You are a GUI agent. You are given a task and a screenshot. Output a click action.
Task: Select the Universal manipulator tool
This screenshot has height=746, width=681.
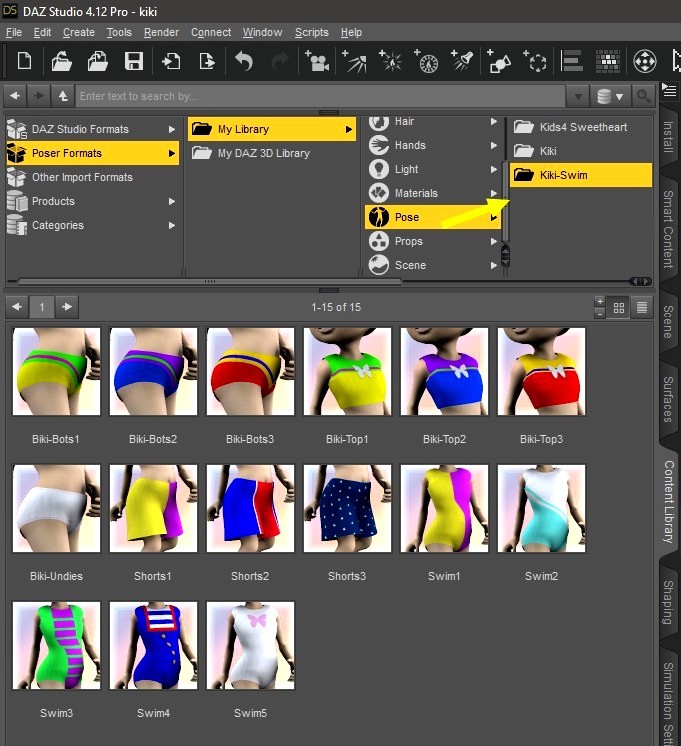click(x=645, y=61)
